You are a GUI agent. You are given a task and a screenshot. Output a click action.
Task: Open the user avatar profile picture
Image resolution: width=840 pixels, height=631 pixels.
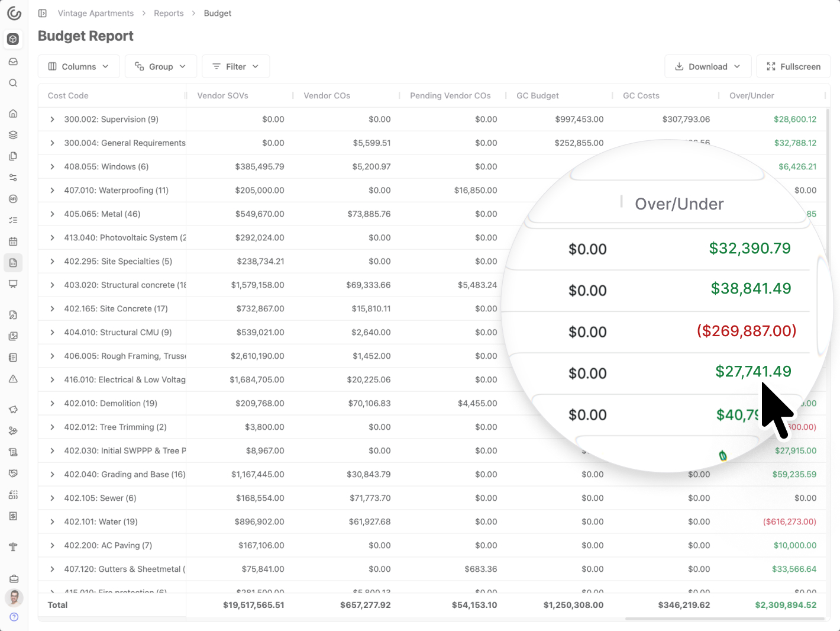pos(14,598)
